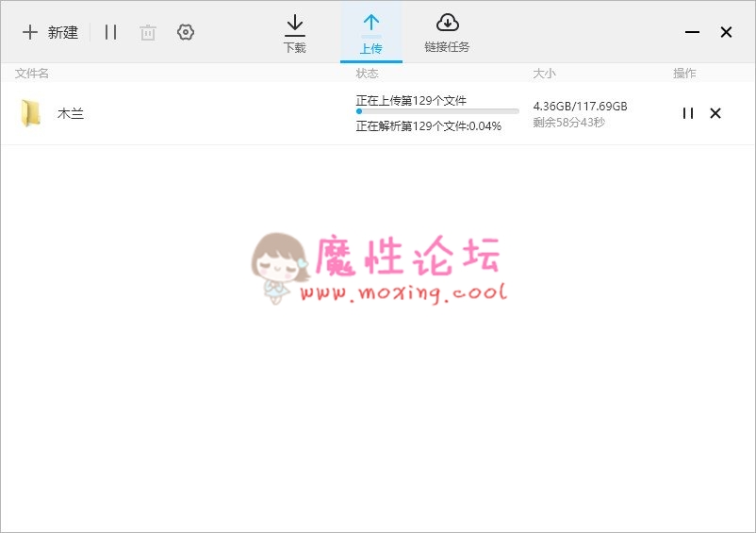Click the 大小 column header
The width and height of the screenshot is (756, 533).
pos(544,74)
